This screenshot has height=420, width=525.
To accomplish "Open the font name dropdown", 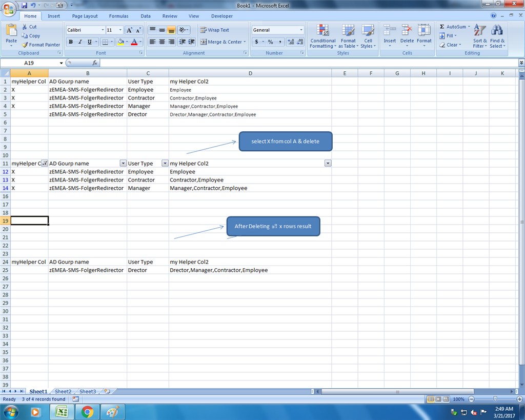I will (103, 30).
